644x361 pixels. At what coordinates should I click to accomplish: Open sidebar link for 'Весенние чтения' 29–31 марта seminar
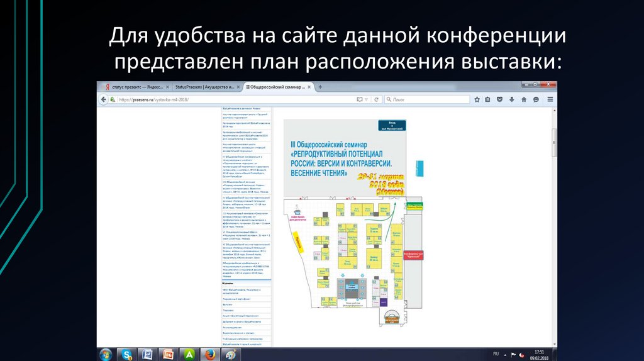(246, 187)
